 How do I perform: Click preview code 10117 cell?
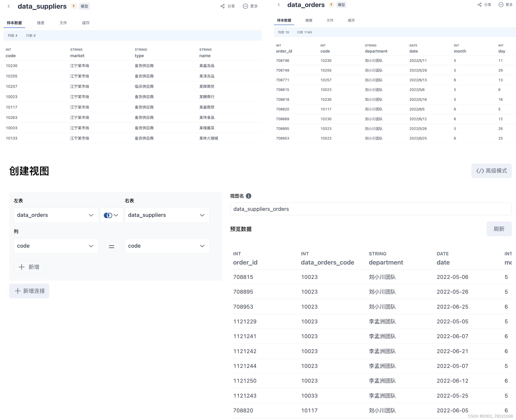pyautogui.click(x=309, y=410)
